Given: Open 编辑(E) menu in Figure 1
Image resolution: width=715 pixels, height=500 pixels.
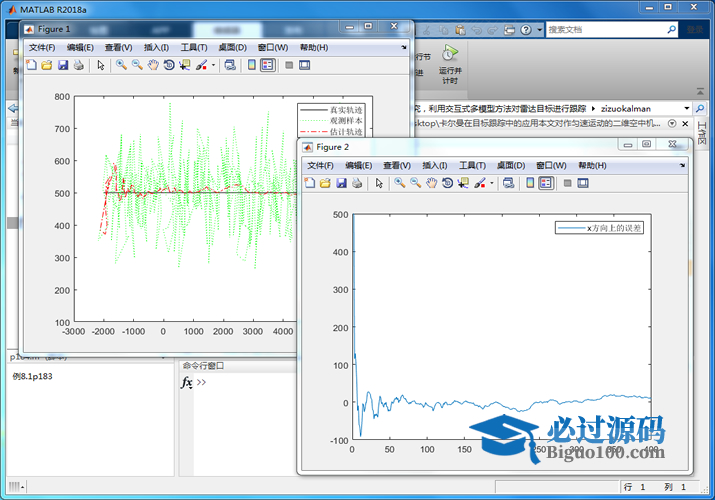Looking at the screenshot, I should click(x=80, y=47).
